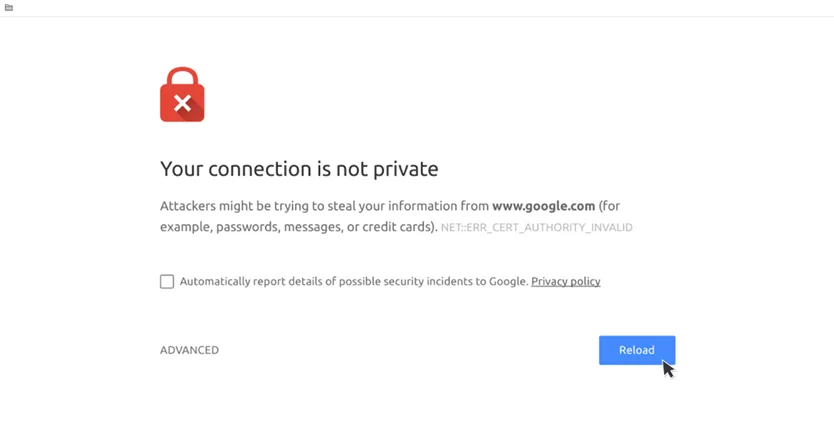
Task: Open the Privacy policy link
Action: pyautogui.click(x=565, y=281)
